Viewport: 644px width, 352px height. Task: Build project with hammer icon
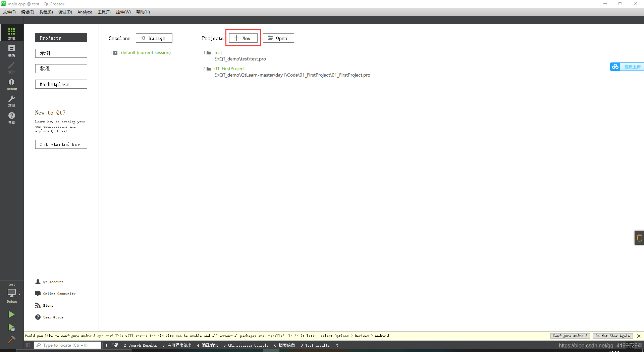tap(11, 340)
